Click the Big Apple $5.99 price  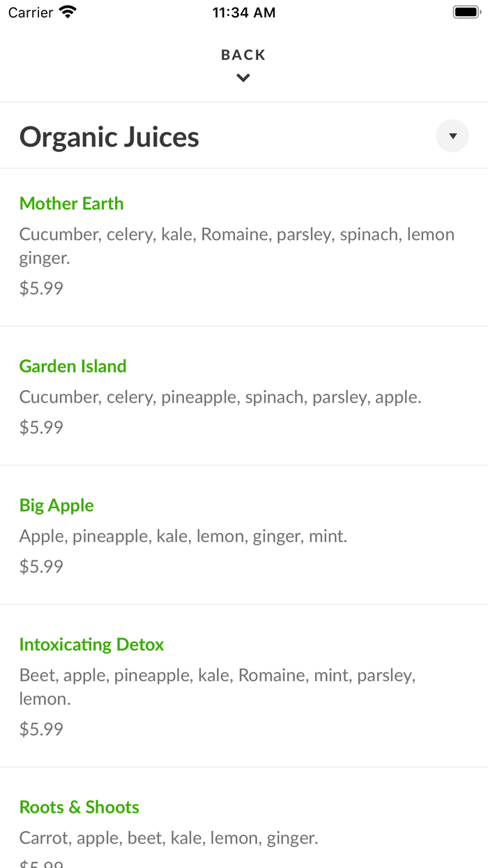(x=41, y=566)
